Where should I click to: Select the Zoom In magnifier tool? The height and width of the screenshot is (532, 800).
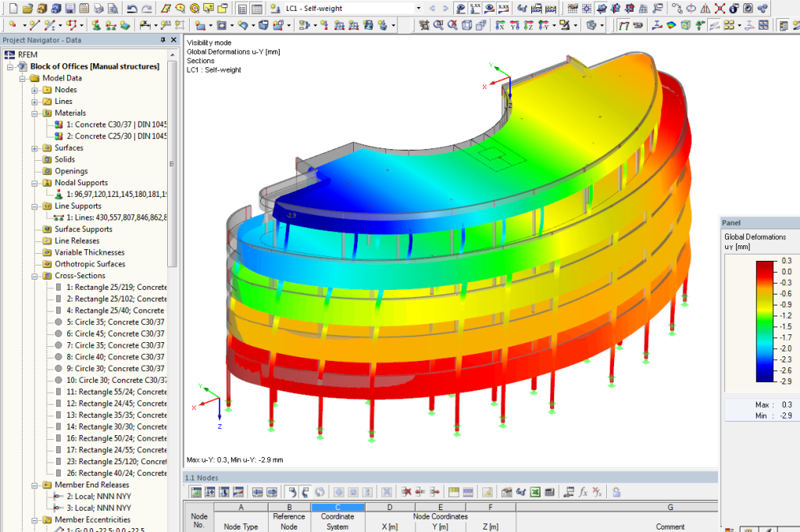[x=437, y=26]
